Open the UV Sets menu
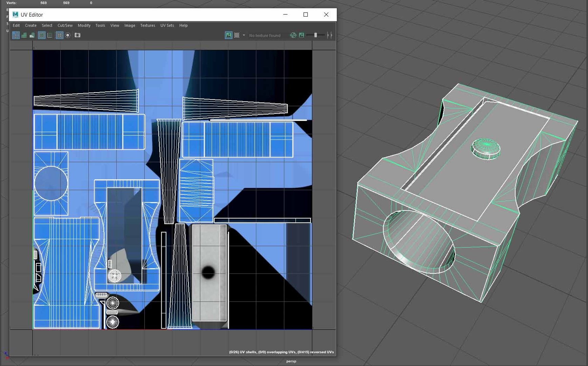Image resolution: width=588 pixels, height=366 pixels. 167,25
